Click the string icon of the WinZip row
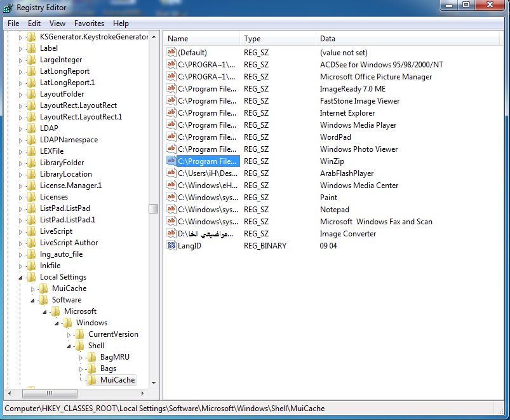Screen dimensions: 510x420 (x=171, y=161)
